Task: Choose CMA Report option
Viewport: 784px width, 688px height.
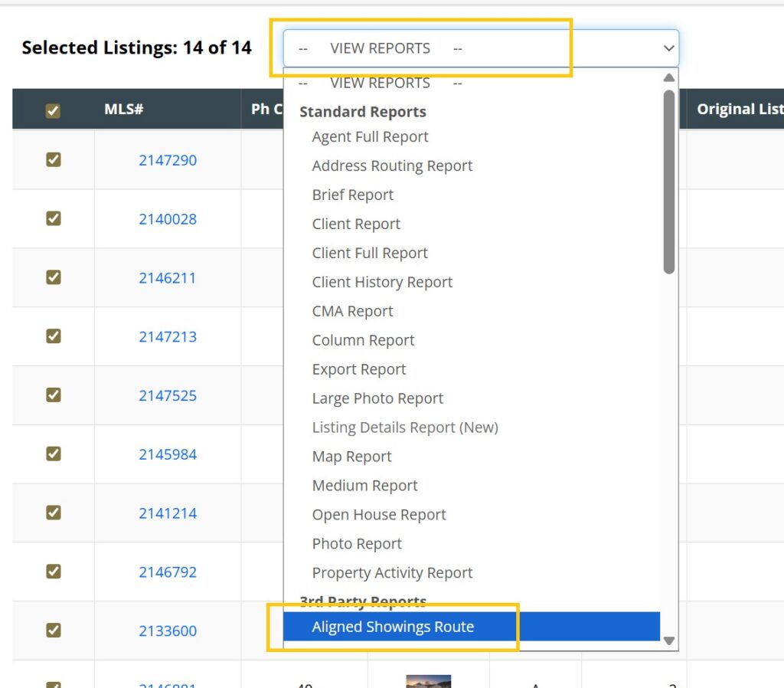Action: (x=352, y=311)
